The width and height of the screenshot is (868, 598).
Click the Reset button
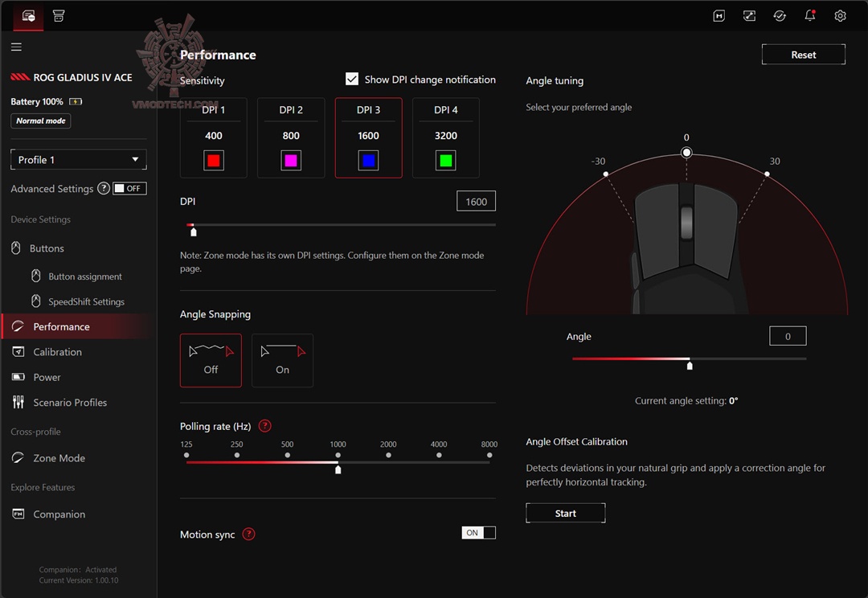point(803,55)
